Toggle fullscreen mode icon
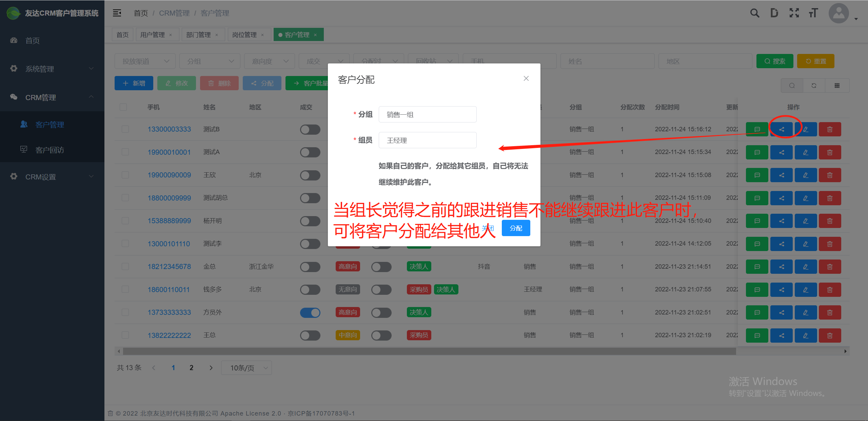 coord(794,13)
